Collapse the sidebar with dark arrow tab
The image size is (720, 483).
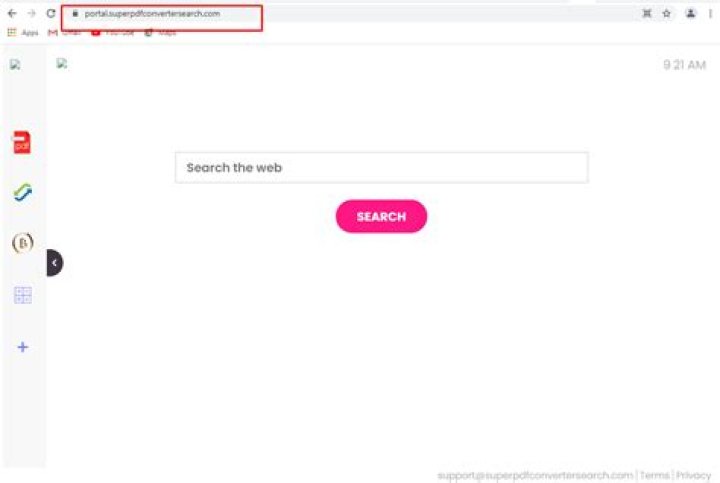coord(55,263)
